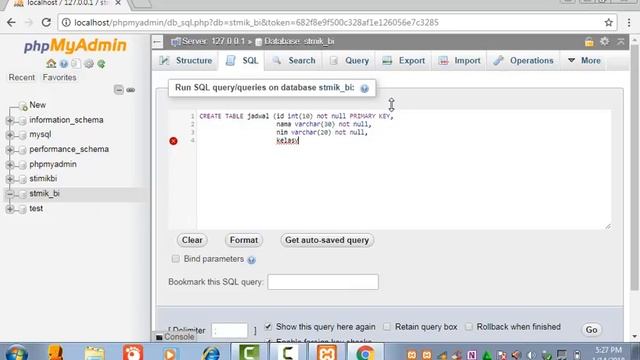Enable Rollback when finished option
640x360 pixels.
(x=469, y=327)
